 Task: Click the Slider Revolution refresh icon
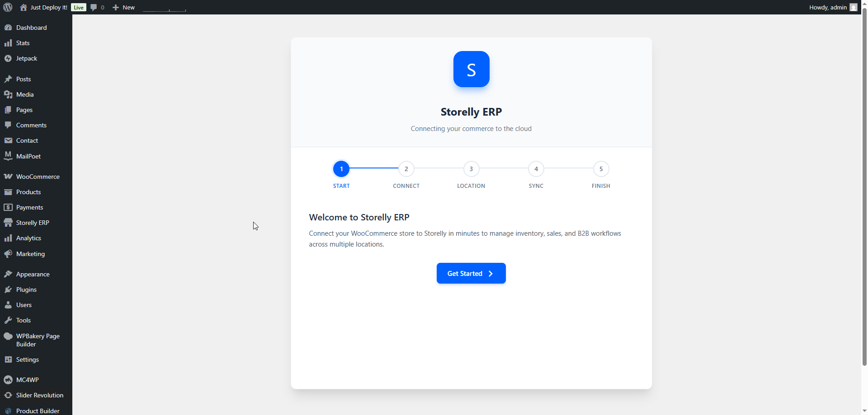click(8, 395)
